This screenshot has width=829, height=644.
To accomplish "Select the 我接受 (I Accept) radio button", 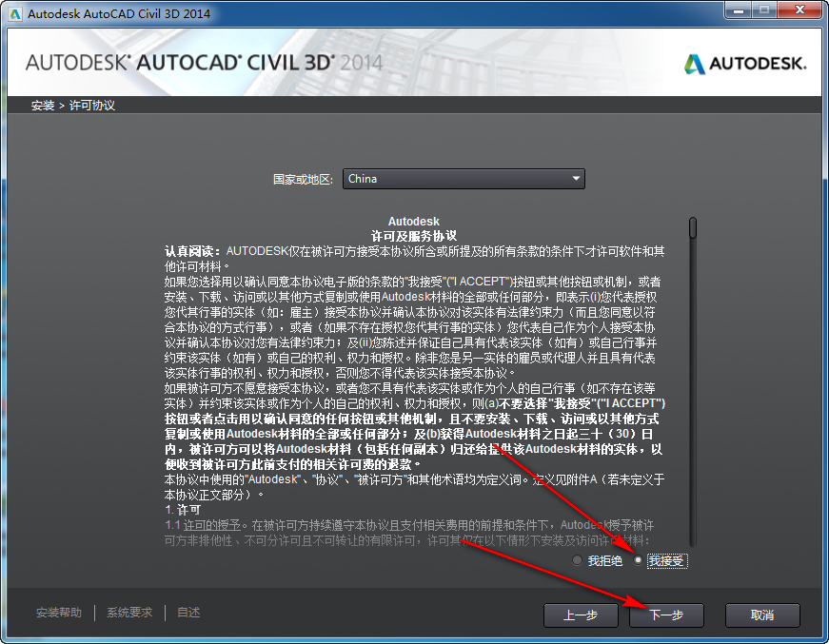I will tap(639, 560).
